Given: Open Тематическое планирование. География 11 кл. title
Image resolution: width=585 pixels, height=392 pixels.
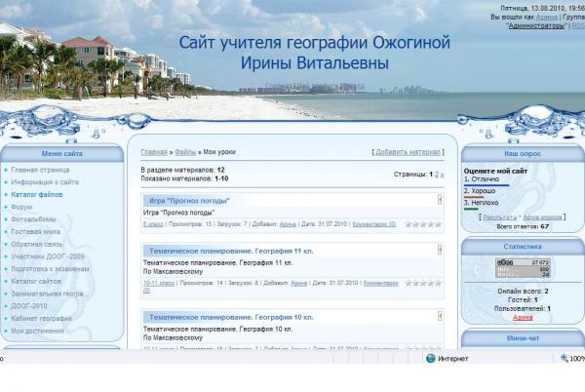Looking at the screenshot, I should [x=231, y=251].
